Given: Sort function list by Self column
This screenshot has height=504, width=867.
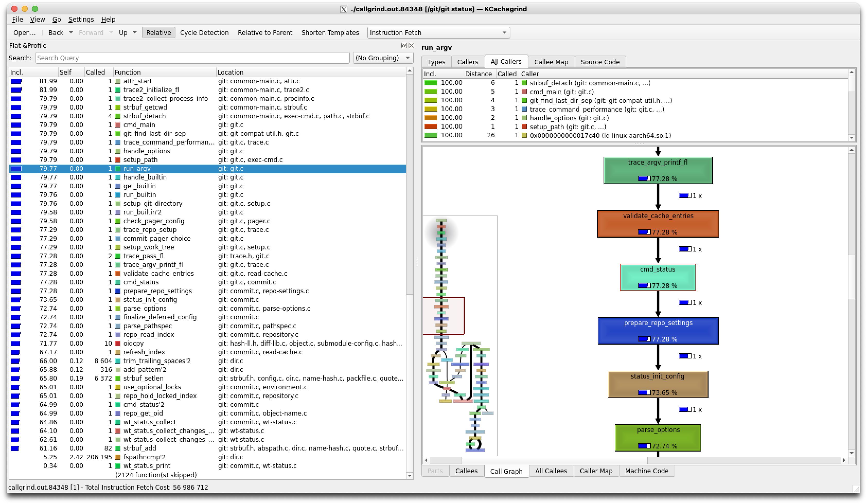Looking at the screenshot, I should tap(71, 72).
